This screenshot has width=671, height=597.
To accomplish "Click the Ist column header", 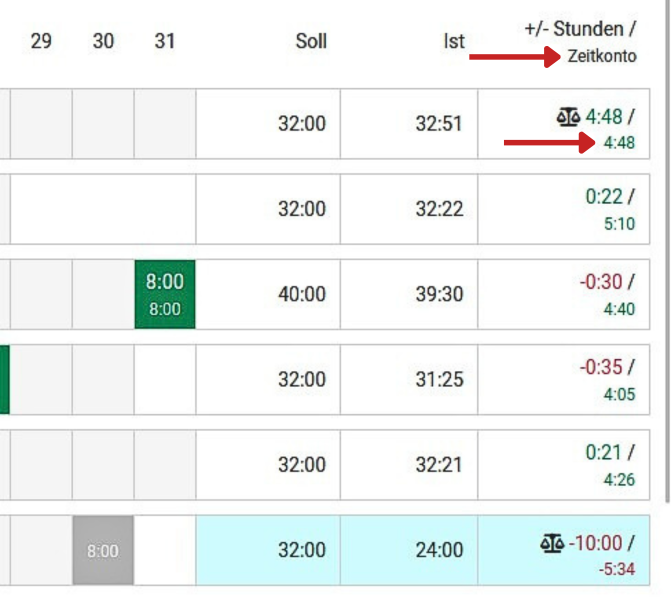I will (x=454, y=42).
